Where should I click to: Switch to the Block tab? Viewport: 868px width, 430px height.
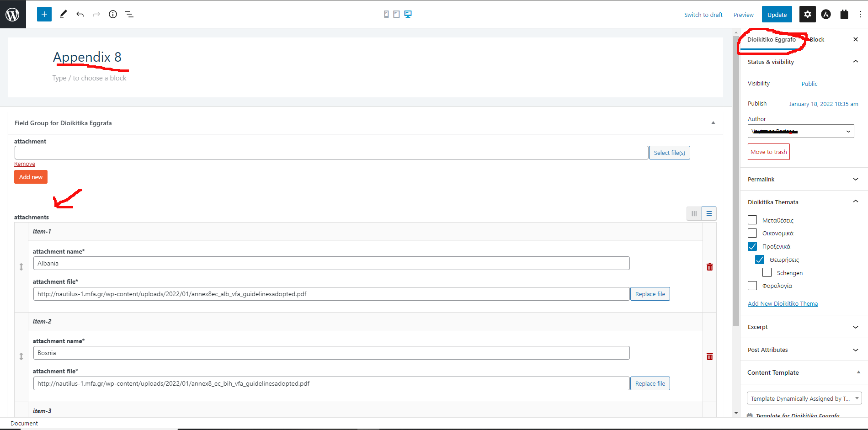(817, 40)
